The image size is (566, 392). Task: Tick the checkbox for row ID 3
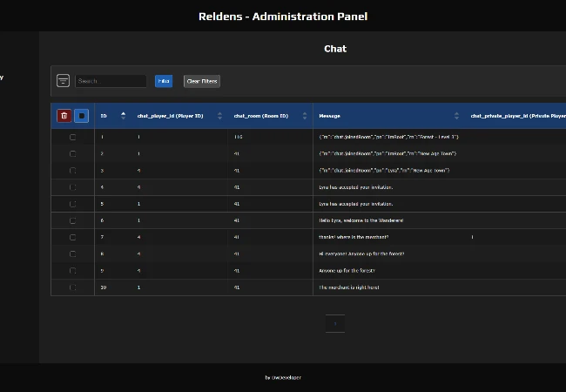click(72, 171)
